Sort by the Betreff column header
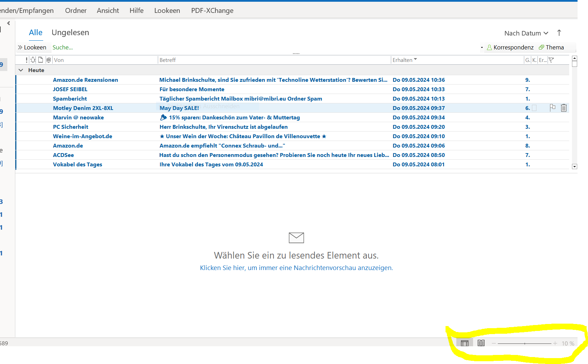 tap(274, 60)
